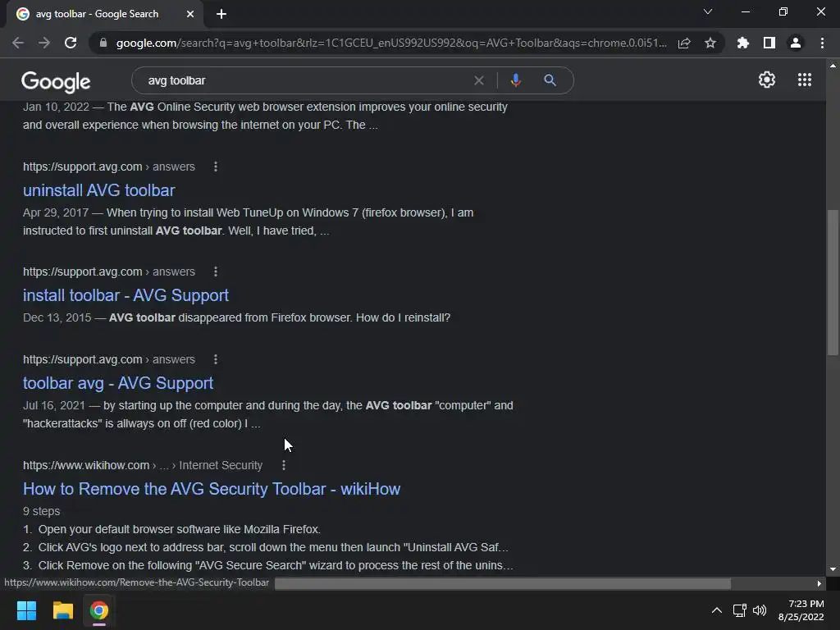
Task: Open options for wikiHow result
Action: [284, 465]
